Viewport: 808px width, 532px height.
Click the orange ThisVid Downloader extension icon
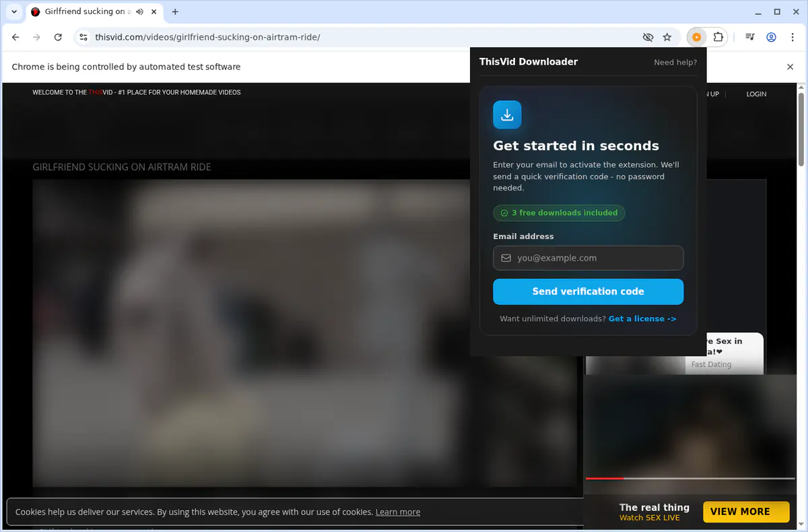pyautogui.click(x=697, y=37)
